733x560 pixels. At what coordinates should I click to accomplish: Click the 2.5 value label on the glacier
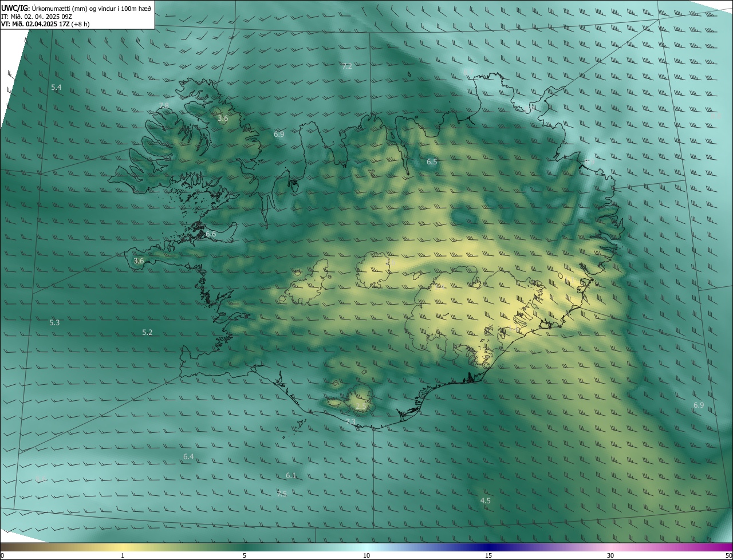pyautogui.click(x=361, y=407)
